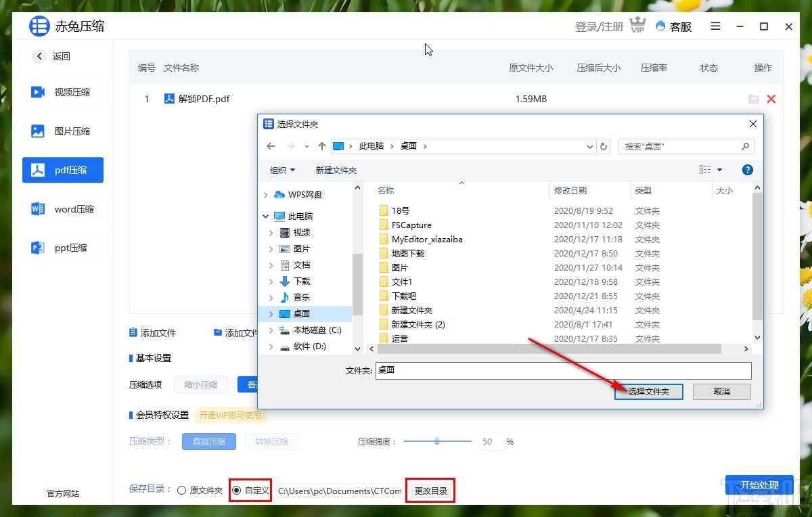
Task: Open 图片压缩 in sidebar
Action: pos(62,131)
